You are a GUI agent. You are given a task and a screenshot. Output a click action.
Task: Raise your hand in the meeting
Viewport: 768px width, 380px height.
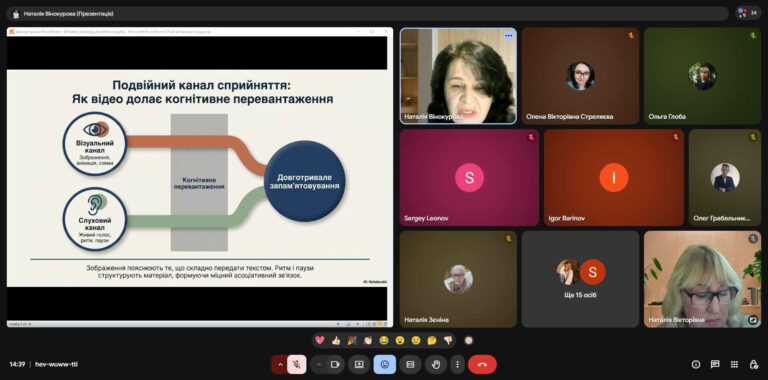pyautogui.click(x=435, y=364)
